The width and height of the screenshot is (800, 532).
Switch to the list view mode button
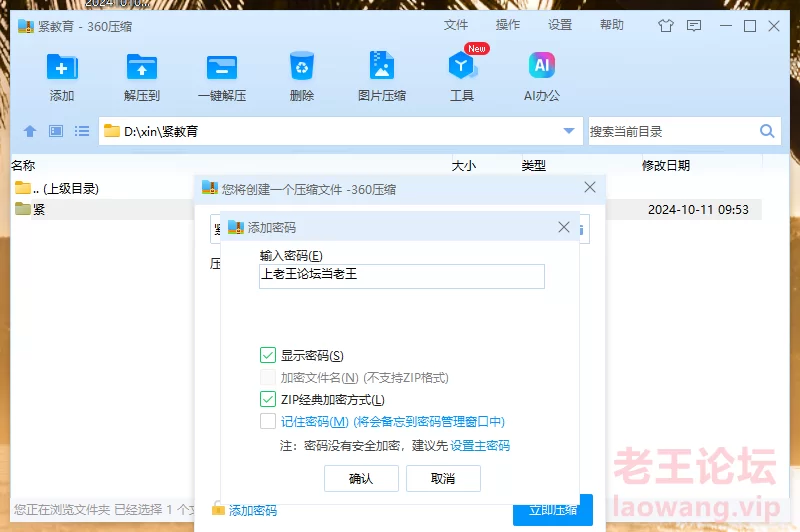click(x=82, y=132)
